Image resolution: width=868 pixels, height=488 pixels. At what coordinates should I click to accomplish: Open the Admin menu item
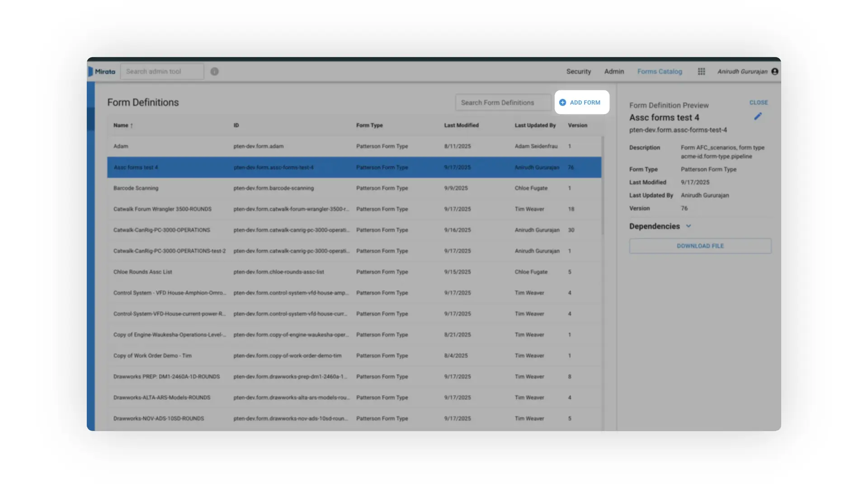[x=614, y=71]
